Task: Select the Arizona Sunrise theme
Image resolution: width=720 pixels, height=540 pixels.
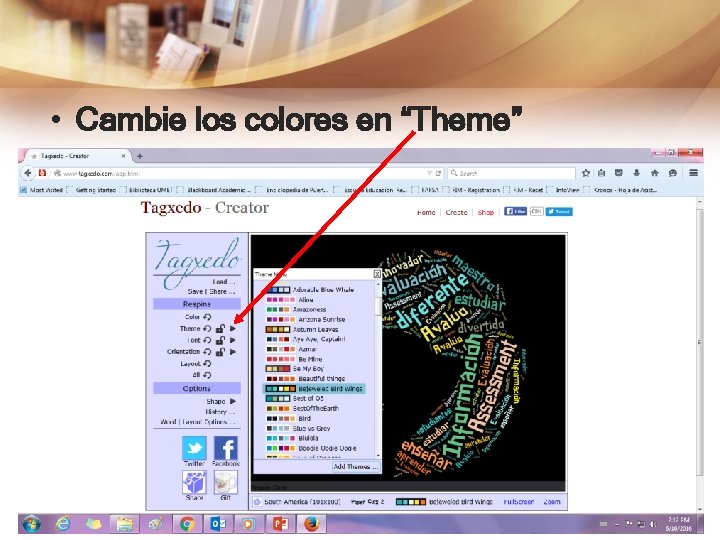Action: [306, 319]
